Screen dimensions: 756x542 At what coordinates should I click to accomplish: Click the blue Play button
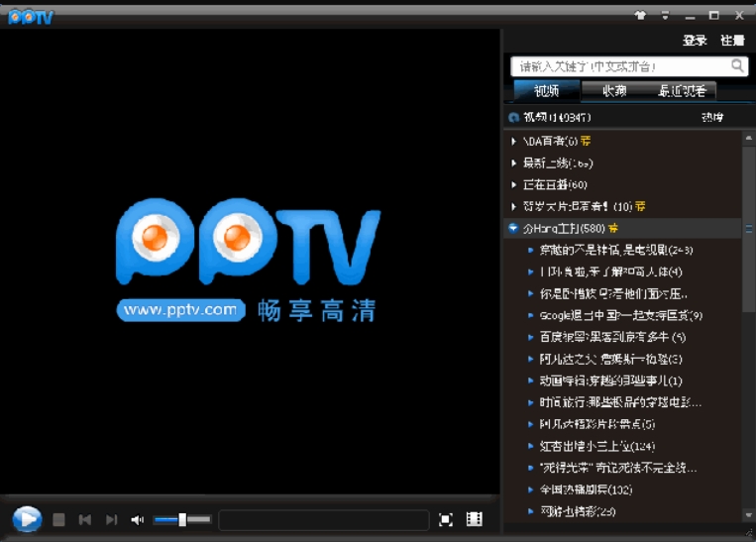[27, 519]
